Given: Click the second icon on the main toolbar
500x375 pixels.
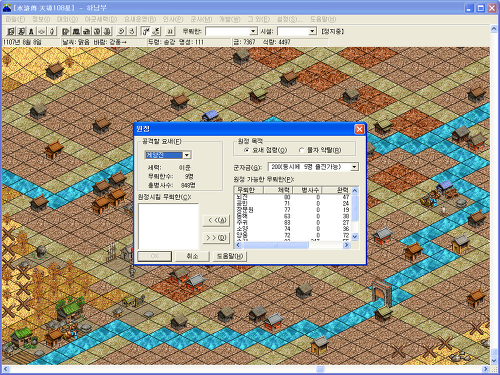Looking at the screenshot, I should coord(21,31).
